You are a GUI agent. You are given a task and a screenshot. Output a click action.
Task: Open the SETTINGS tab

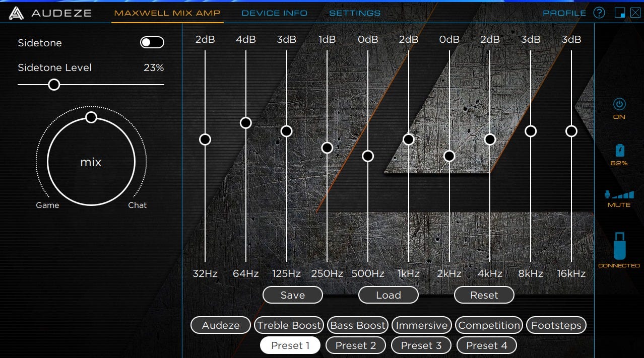tap(354, 13)
